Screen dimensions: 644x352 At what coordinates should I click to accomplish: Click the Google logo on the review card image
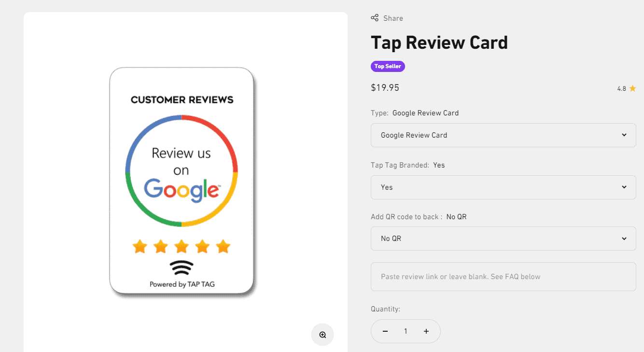pyautogui.click(x=182, y=191)
